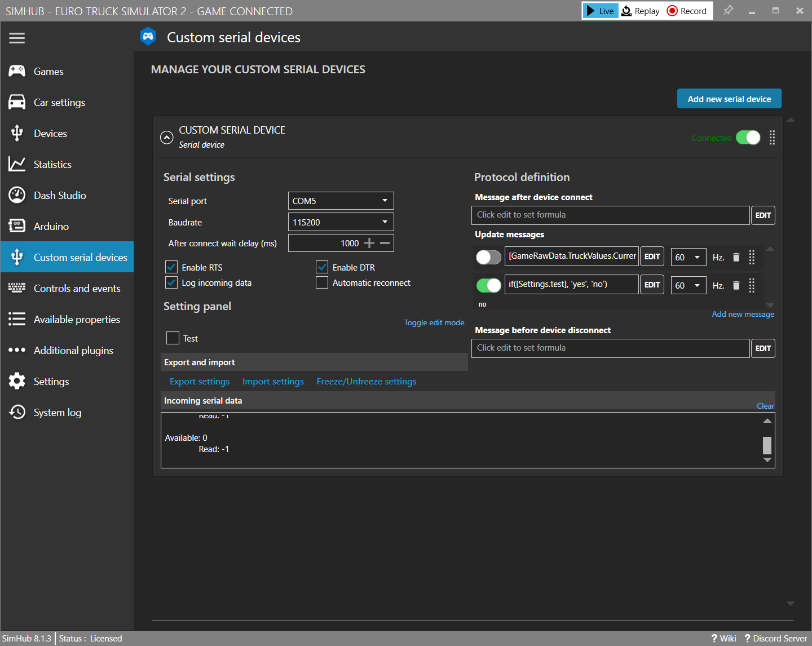
Task: Toggle the Connected switch off
Action: click(748, 137)
